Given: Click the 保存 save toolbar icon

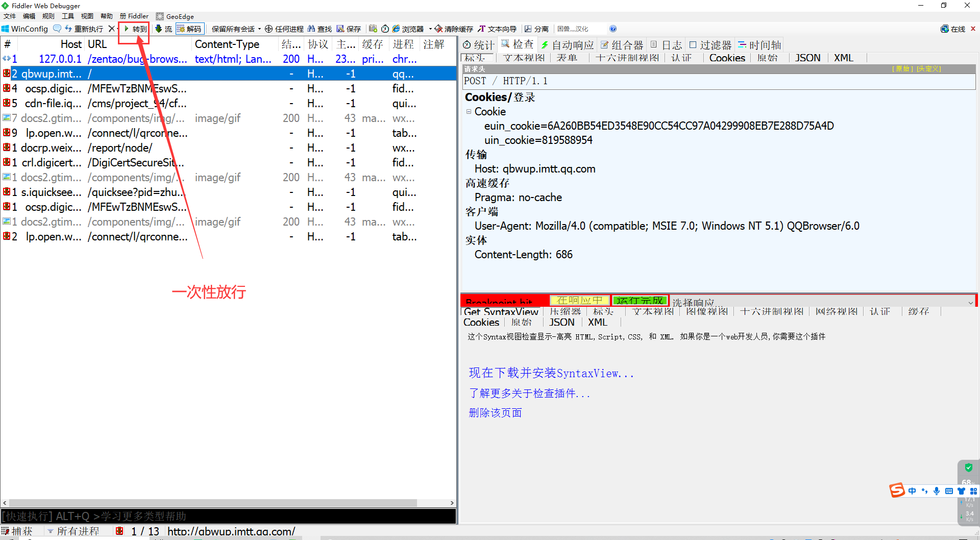Looking at the screenshot, I should (340, 29).
